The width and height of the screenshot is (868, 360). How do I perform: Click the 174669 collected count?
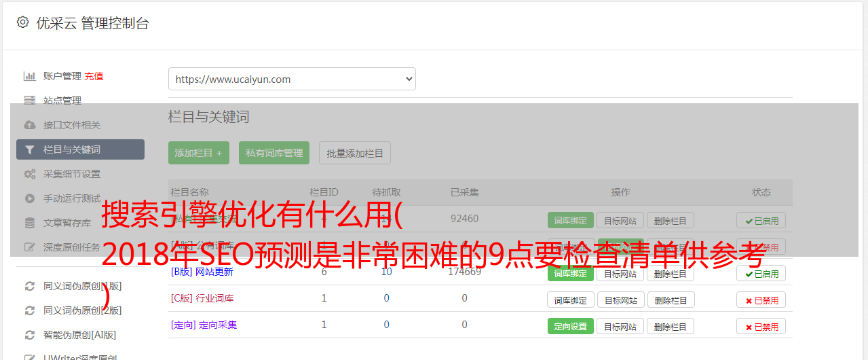pyautogui.click(x=464, y=272)
